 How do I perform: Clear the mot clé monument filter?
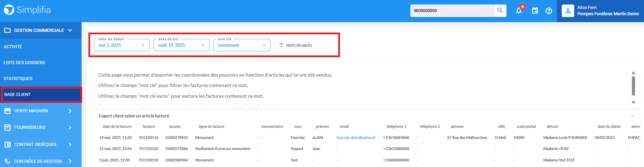[264, 45]
